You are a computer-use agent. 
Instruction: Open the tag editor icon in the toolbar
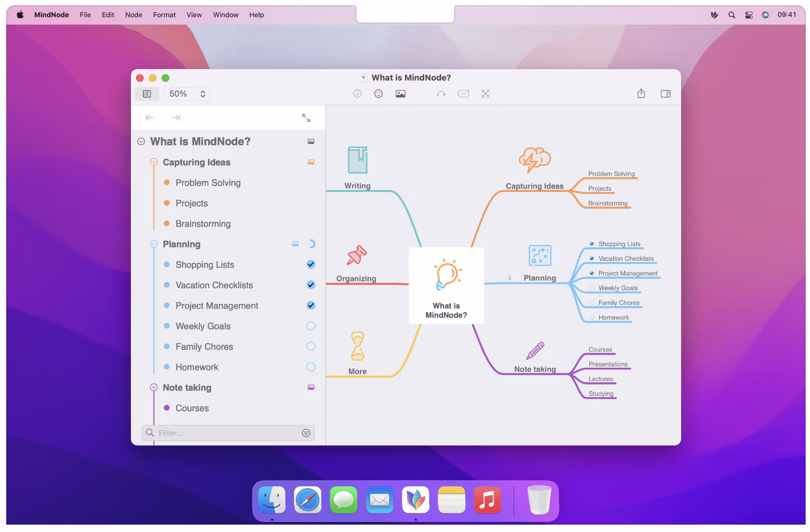[x=463, y=94]
